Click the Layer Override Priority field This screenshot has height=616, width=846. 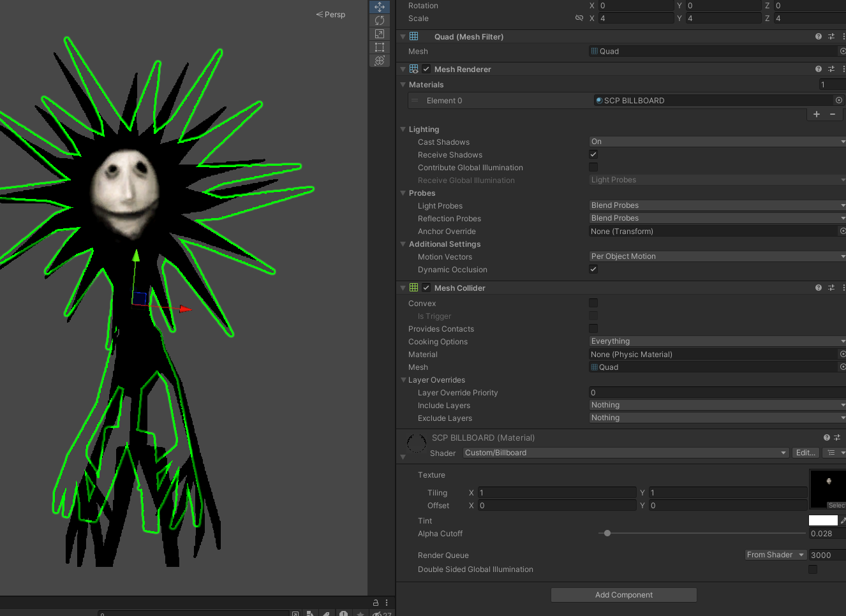click(717, 392)
